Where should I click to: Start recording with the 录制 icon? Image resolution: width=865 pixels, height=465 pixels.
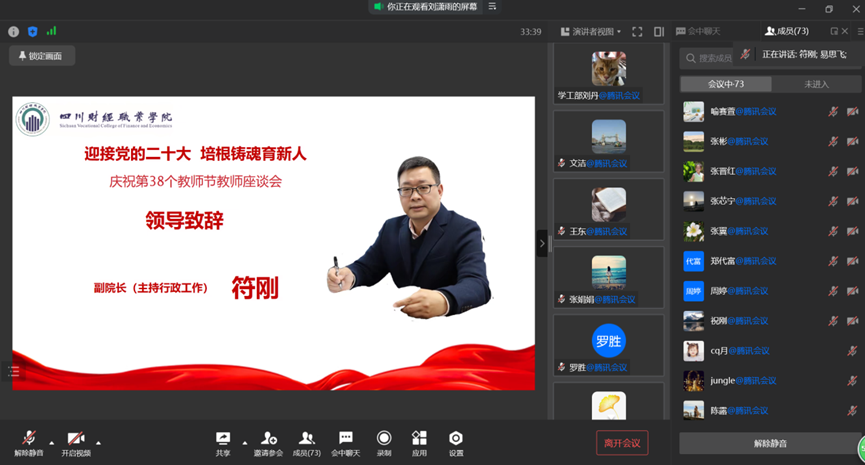(384, 438)
